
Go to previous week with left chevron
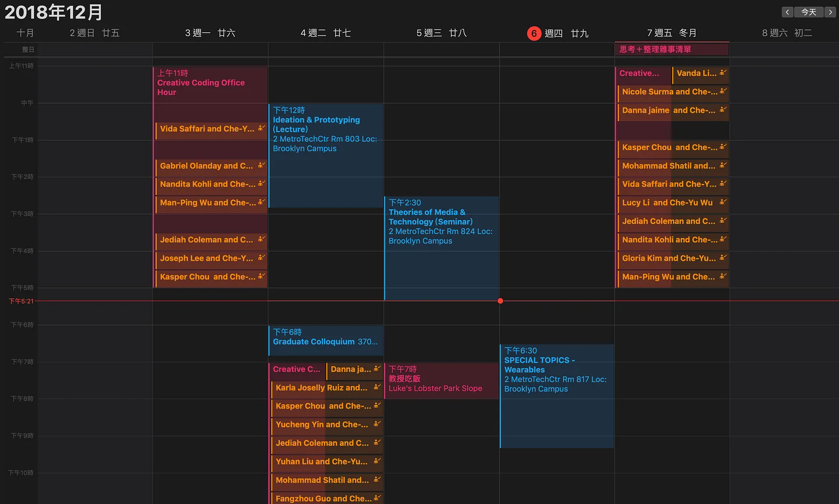pos(787,12)
